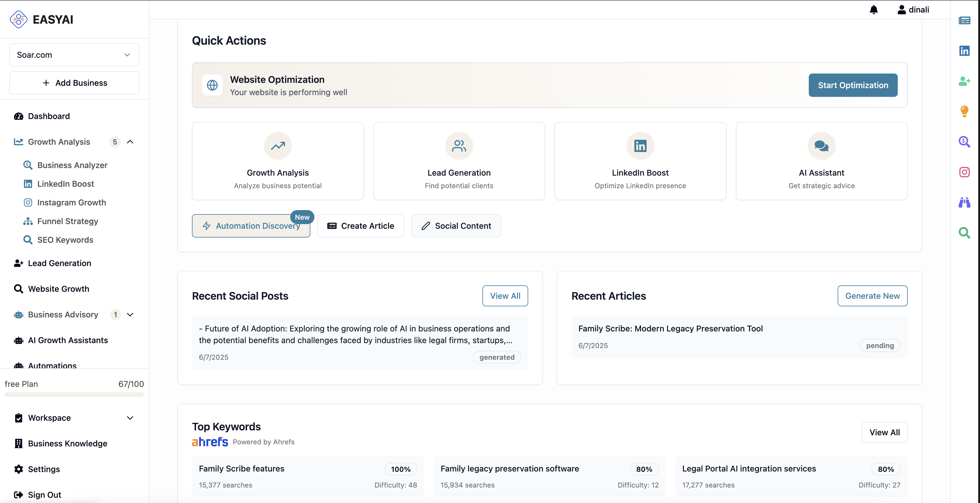Click the Sign Out arrow icon

tap(18, 495)
